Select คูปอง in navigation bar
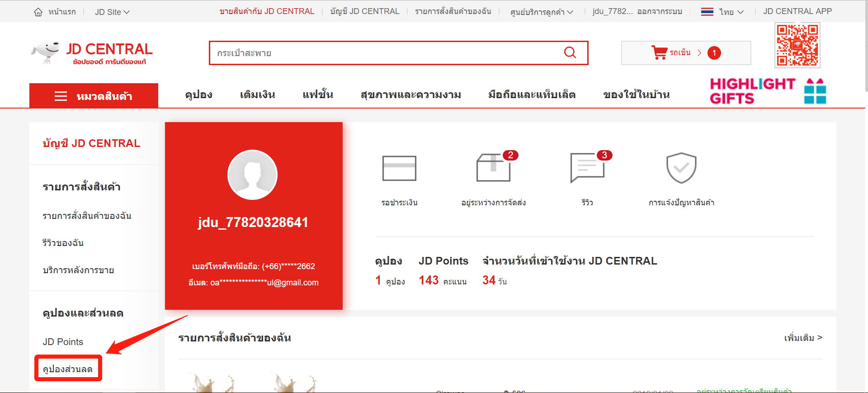This screenshot has height=393, width=868. coord(198,95)
